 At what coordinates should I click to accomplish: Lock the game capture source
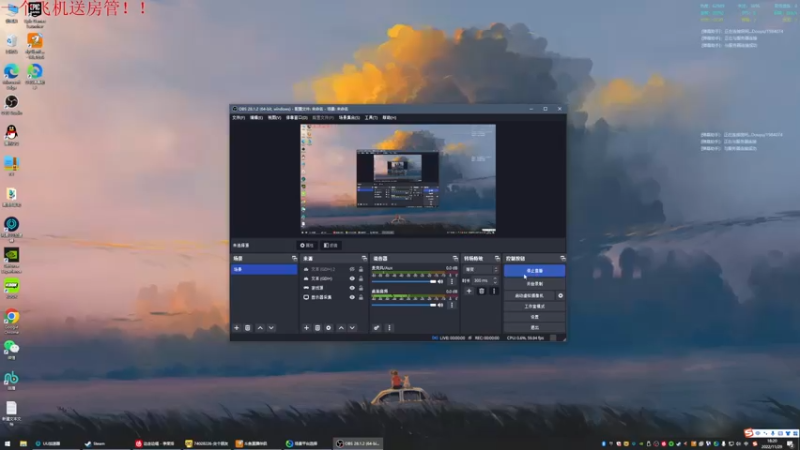[361, 288]
